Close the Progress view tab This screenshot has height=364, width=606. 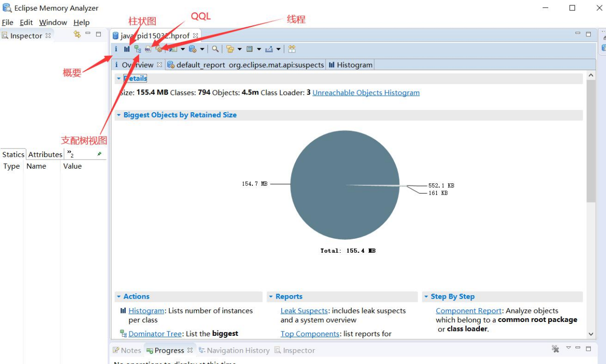click(x=190, y=350)
